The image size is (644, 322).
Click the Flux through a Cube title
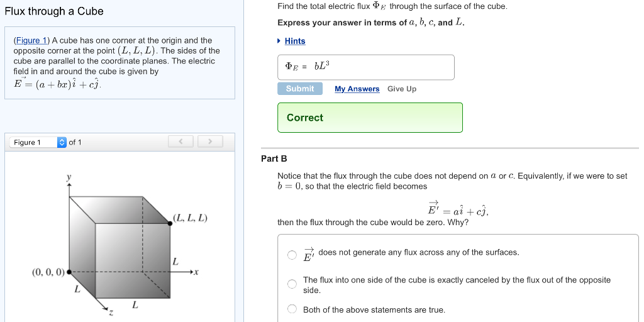54,11
